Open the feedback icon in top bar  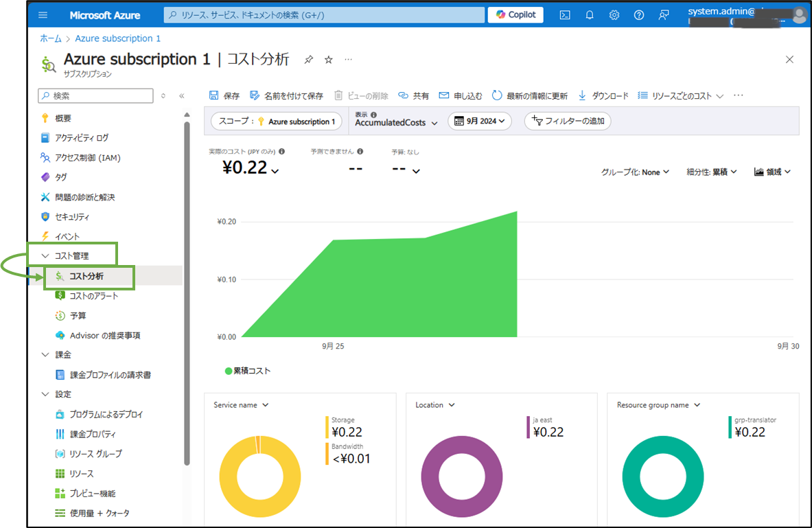663,15
